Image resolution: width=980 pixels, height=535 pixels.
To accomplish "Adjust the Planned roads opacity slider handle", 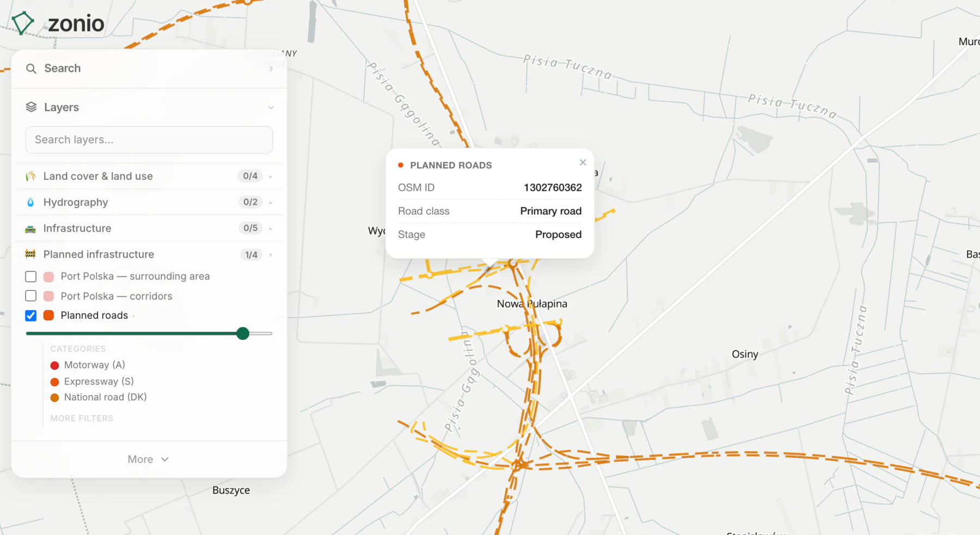I will point(243,333).
